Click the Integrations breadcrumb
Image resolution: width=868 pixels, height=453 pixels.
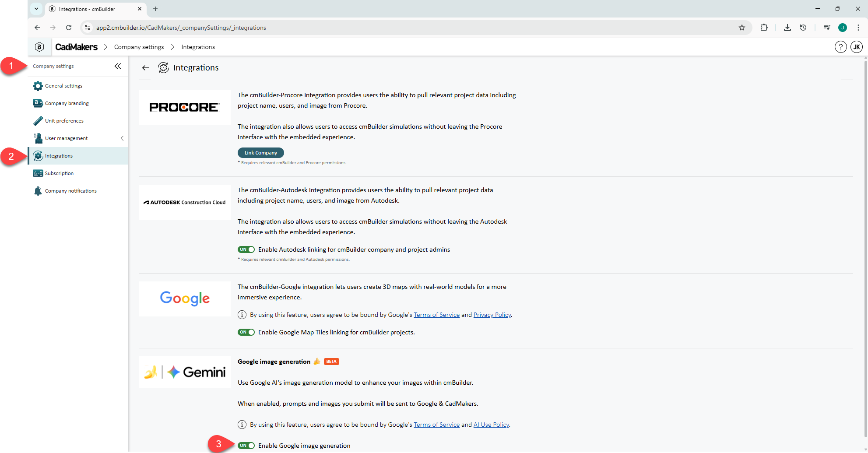click(198, 47)
